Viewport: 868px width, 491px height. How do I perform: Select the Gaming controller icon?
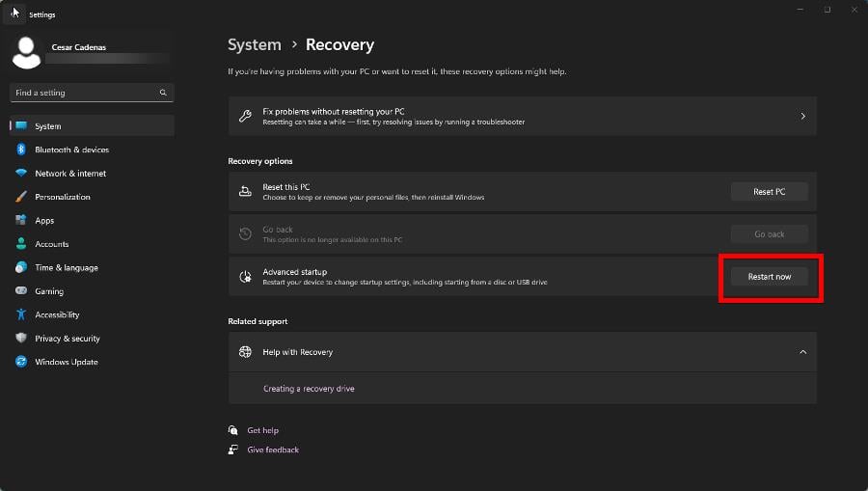coord(21,290)
